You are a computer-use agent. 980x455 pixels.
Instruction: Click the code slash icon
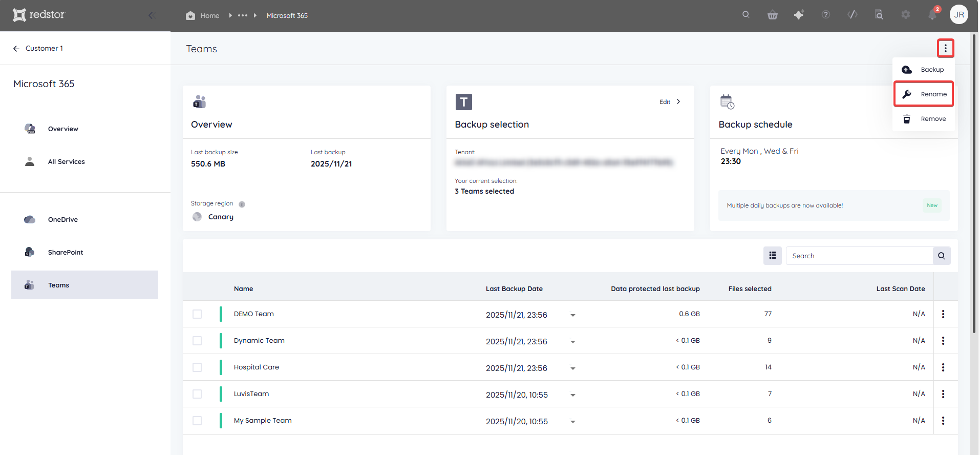(853, 15)
